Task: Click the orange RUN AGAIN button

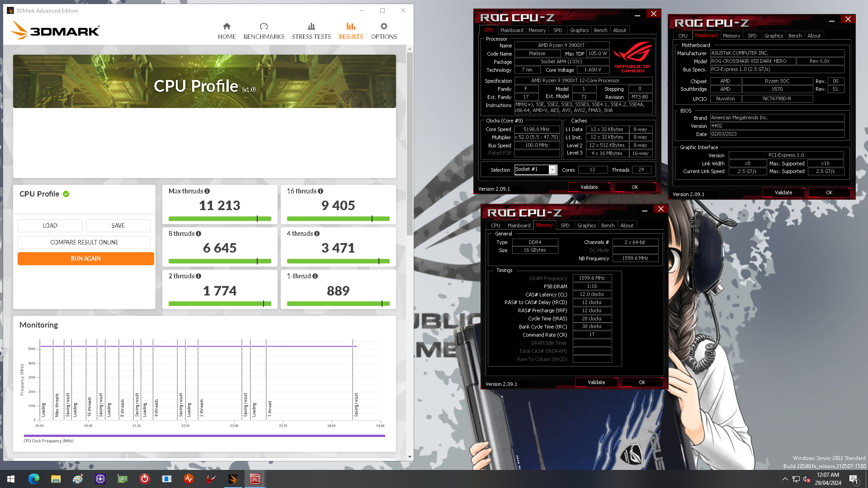Action: pyautogui.click(x=86, y=258)
